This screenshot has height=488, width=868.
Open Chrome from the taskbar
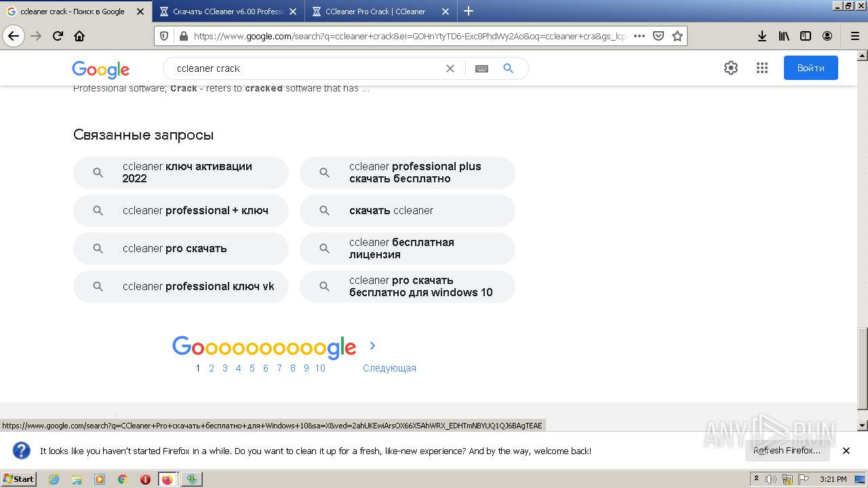[x=123, y=479]
